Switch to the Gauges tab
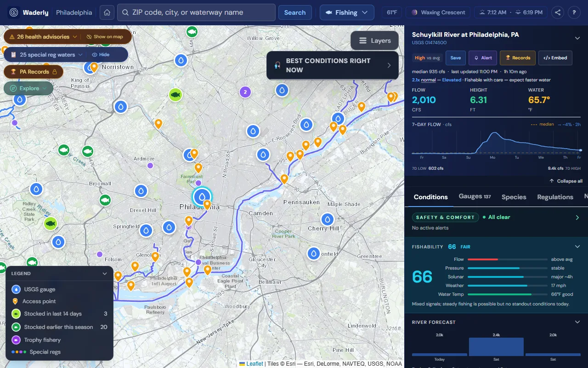The height and width of the screenshot is (368, 588). [x=475, y=196]
